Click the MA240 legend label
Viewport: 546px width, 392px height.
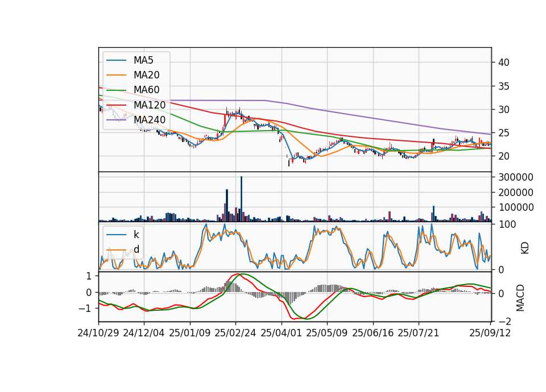(x=150, y=120)
